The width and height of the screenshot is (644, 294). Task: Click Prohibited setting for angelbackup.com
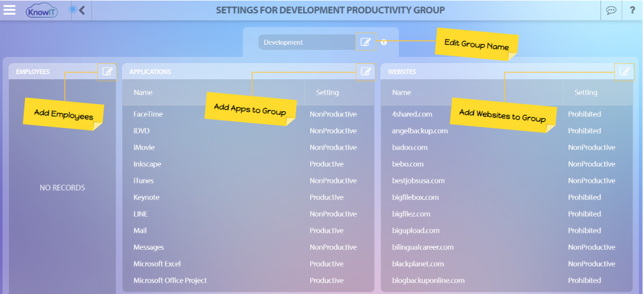coord(585,131)
